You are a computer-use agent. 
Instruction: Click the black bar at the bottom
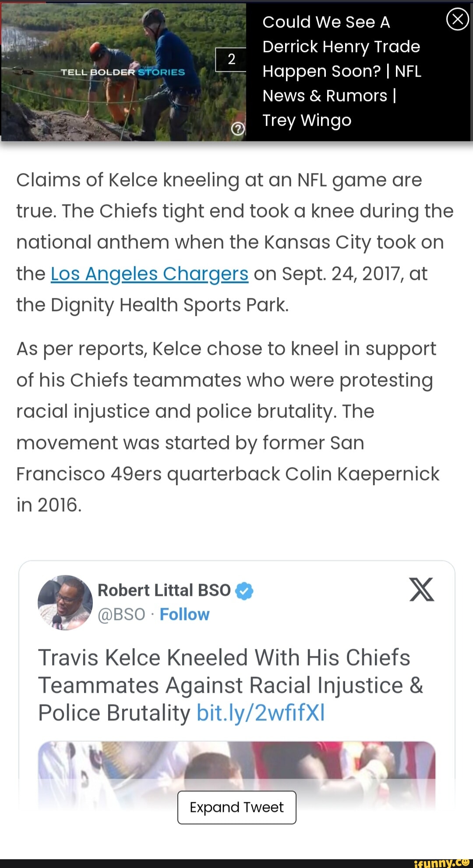pos(197,863)
